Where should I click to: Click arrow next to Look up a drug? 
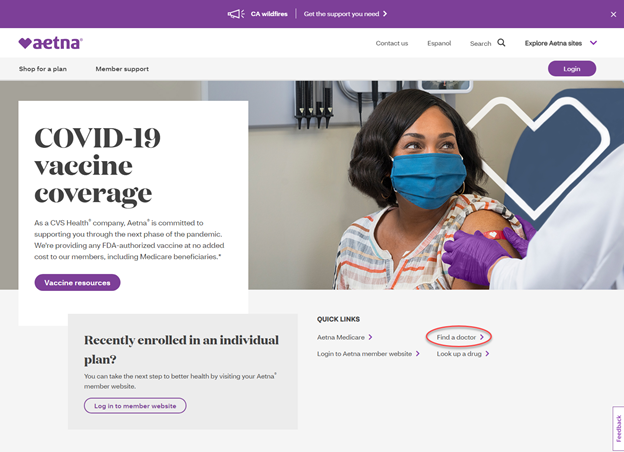[487, 354]
